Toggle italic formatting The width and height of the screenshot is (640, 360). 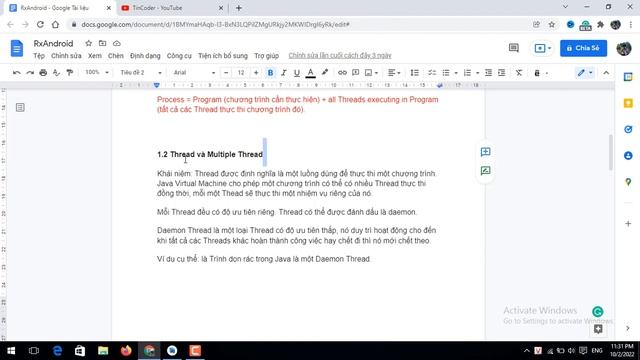284,73
